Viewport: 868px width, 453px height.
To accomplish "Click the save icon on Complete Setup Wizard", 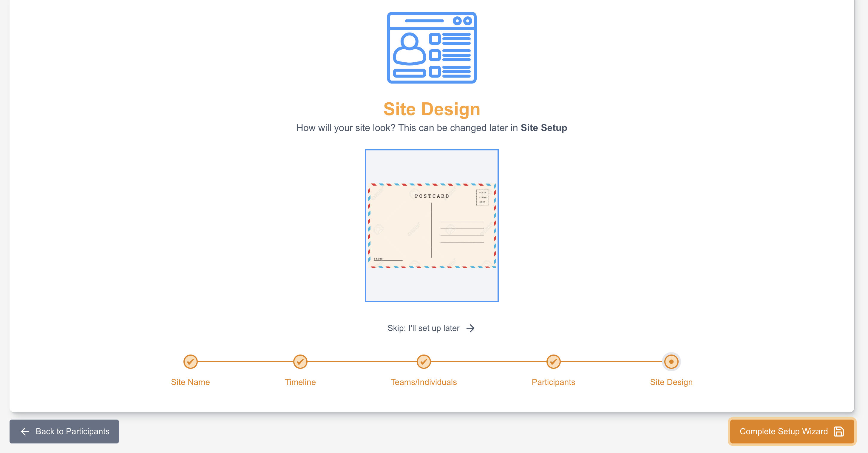I will [x=839, y=432].
